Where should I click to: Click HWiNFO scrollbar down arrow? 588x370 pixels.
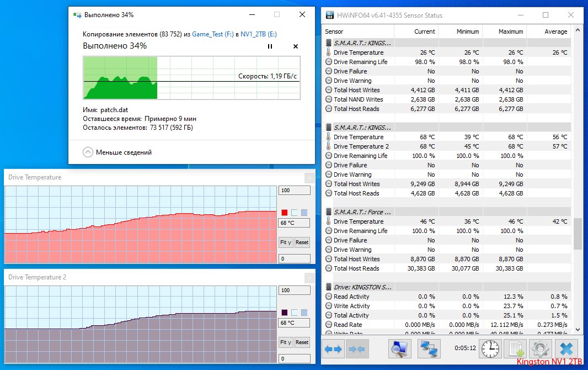tap(578, 330)
